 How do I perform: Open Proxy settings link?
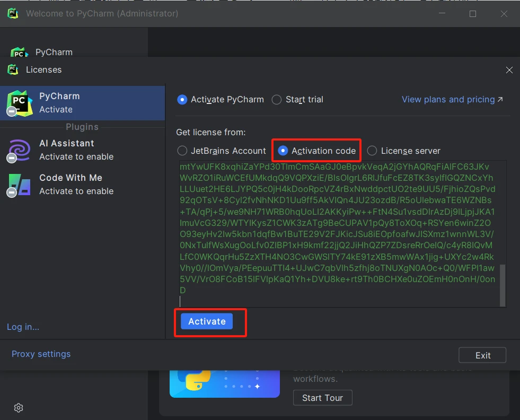click(41, 354)
